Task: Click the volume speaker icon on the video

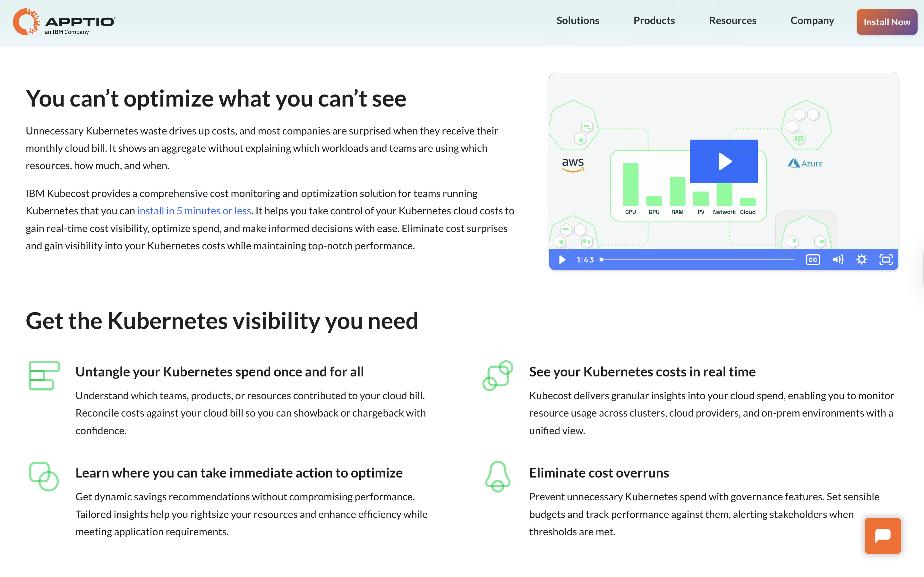Action: 838,260
